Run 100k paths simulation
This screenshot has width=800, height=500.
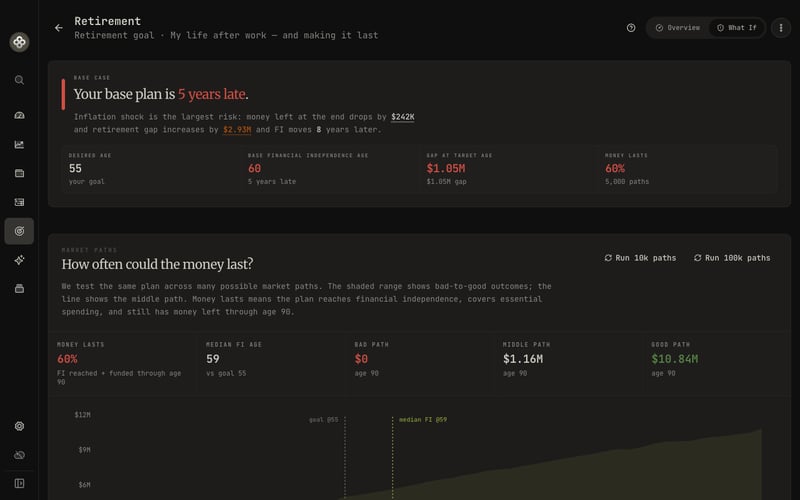(x=732, y=258)
